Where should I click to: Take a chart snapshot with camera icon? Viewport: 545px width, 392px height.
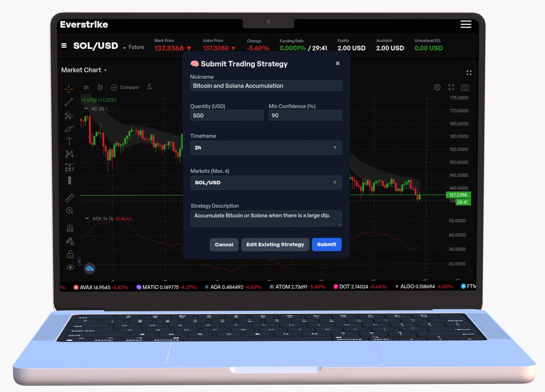tap(465, 87)
